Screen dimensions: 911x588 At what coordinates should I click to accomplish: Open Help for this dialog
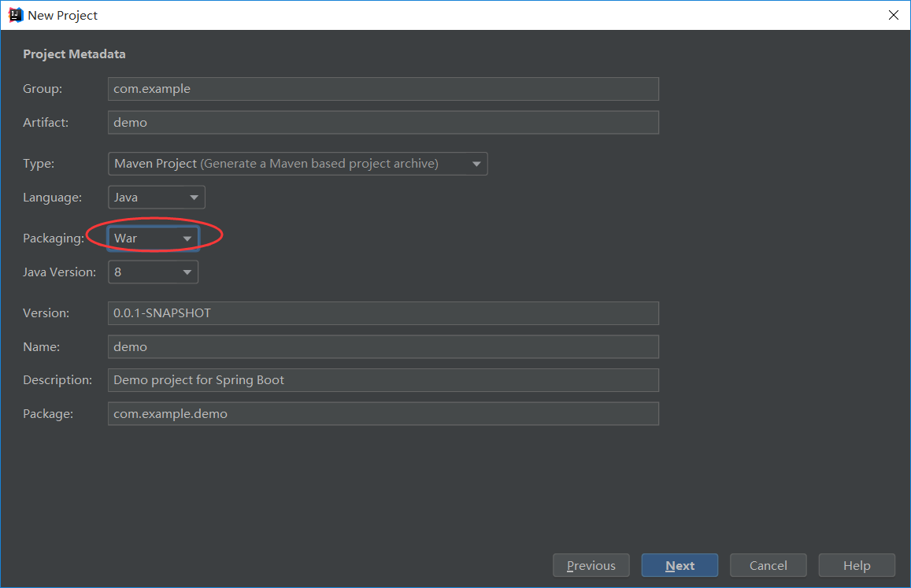coord(857,565)
